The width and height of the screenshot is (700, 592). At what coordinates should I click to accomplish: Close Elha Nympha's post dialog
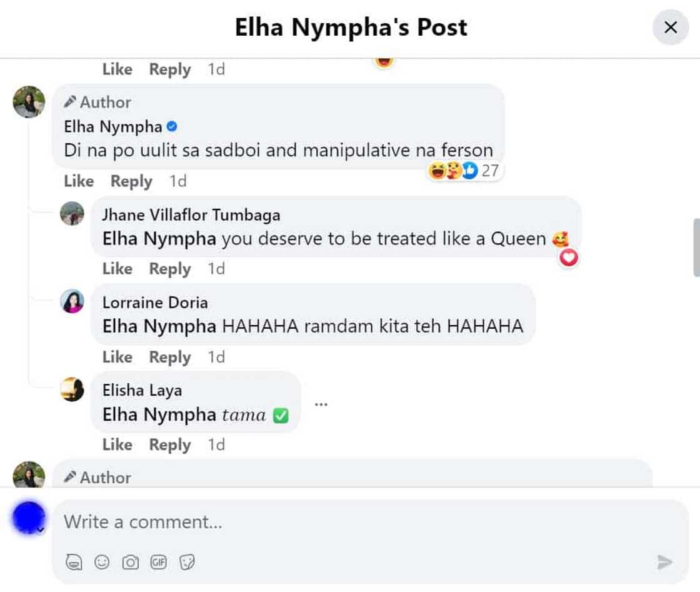[x=671, y=27]
